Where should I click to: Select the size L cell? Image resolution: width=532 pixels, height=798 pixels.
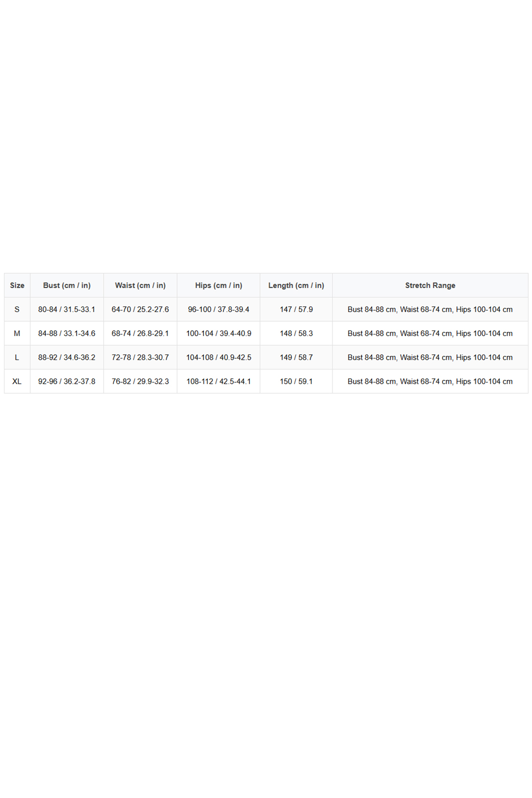[x=17, y=357]
